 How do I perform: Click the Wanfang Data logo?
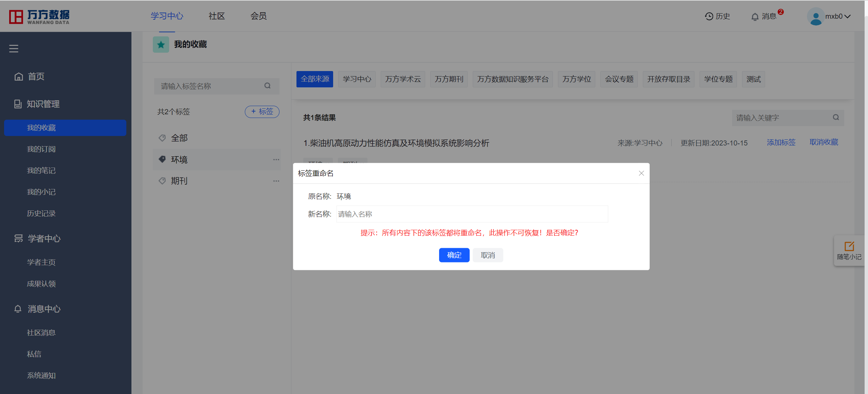click(x=39, y=16)
